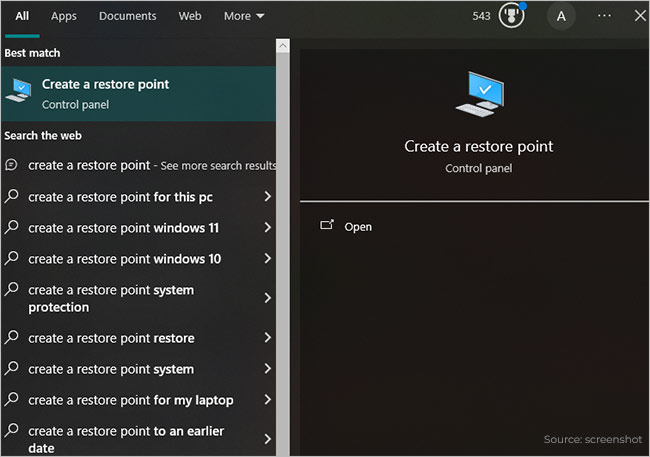650x457 pixels.
Task: Expand 'windows 10' suggestion arrow
Action: [x=268, y=258]
